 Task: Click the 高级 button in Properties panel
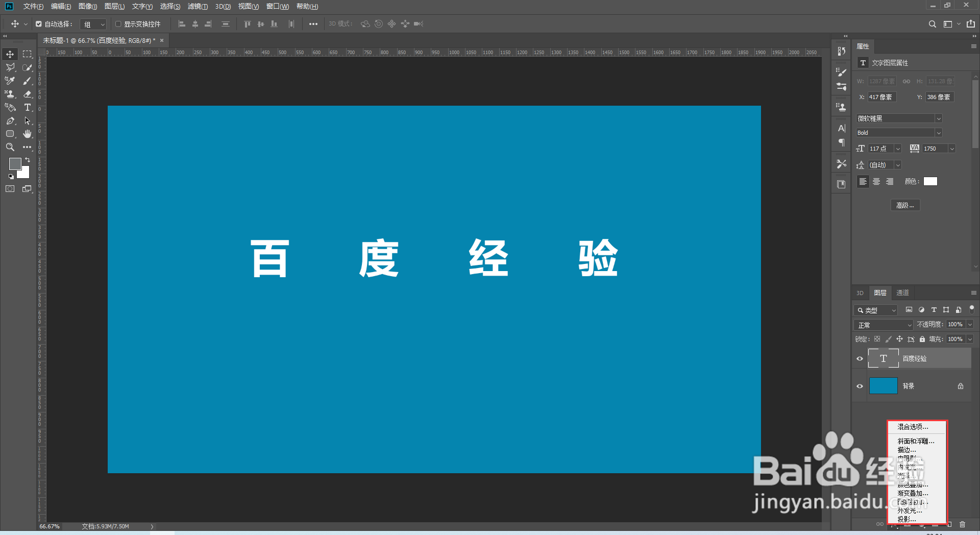tap(905, 205)
